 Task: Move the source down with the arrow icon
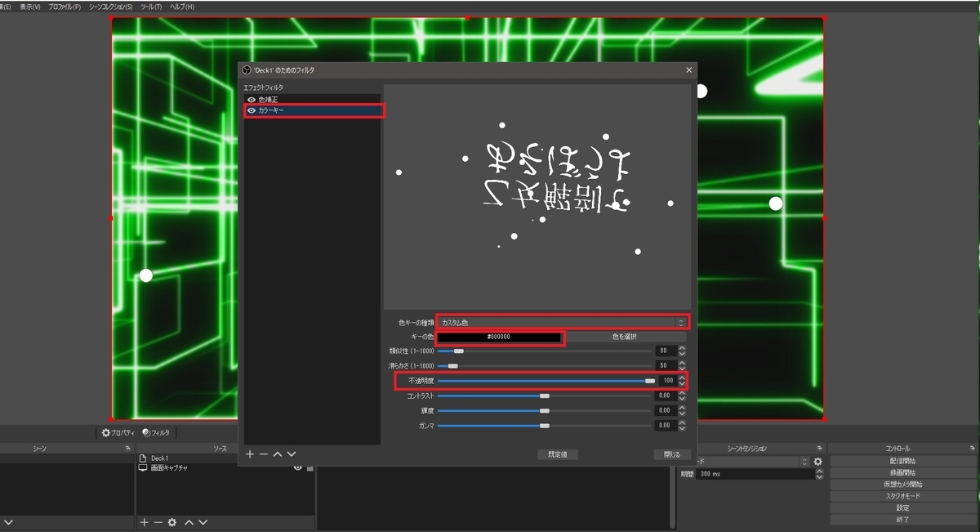[x=203, y=522]
